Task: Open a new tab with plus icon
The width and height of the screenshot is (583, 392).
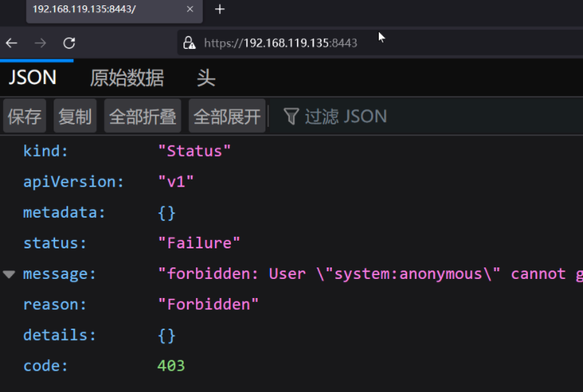Action: tap(220, 9)
